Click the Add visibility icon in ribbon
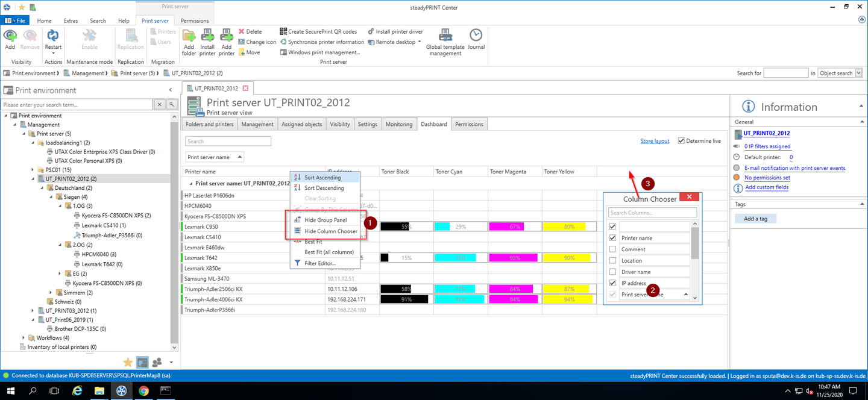 10,36
